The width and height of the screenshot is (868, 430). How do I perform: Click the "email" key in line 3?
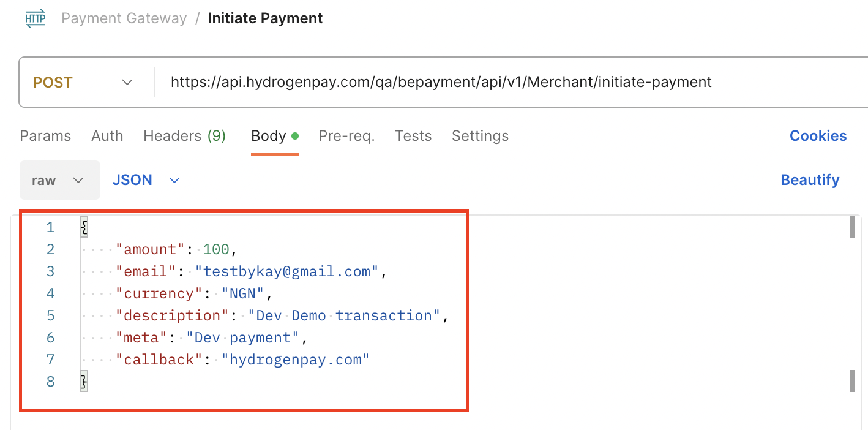(146, 271)
